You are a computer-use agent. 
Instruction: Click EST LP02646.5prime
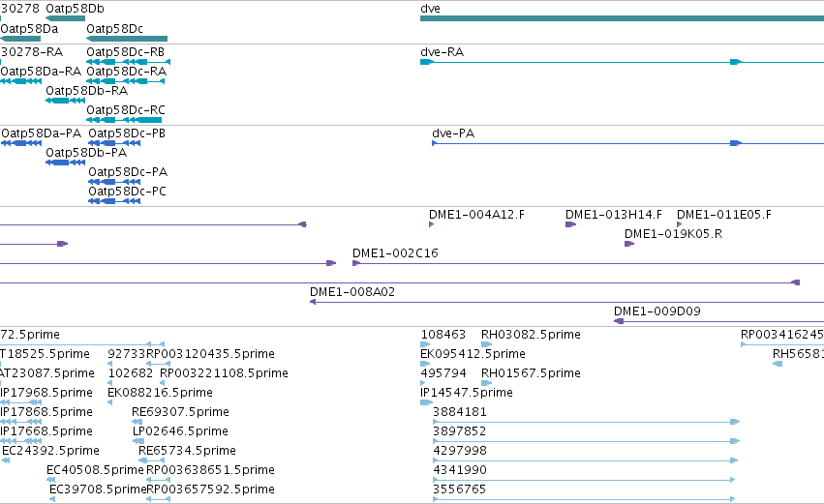tap(180, 432)
